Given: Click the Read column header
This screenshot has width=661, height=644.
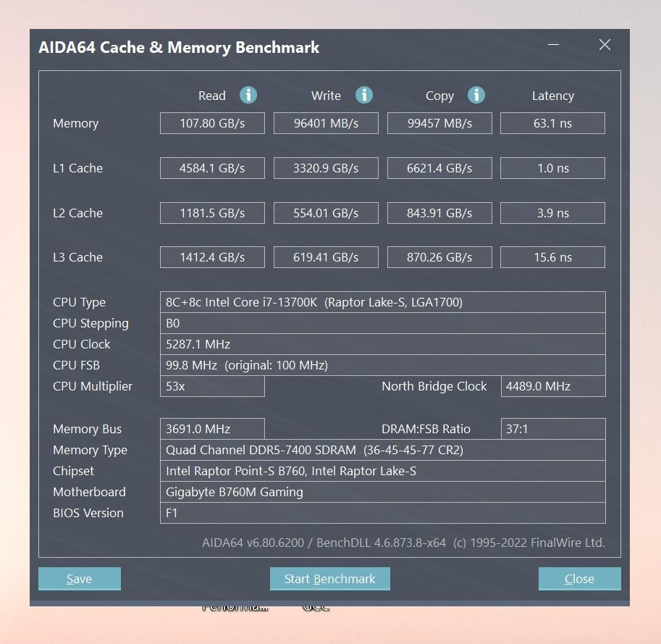Looking at the screenshot, I should click(212, 96).
